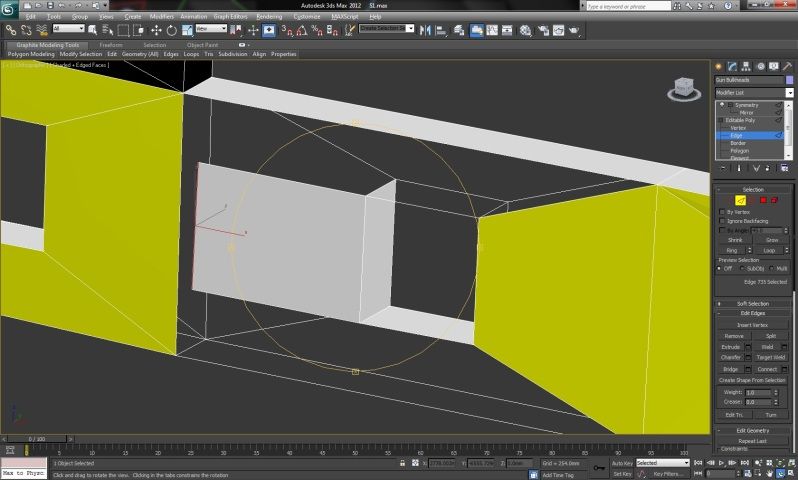Select the Select and Scale tool
The image size is (798, 480).
[187, 31]
